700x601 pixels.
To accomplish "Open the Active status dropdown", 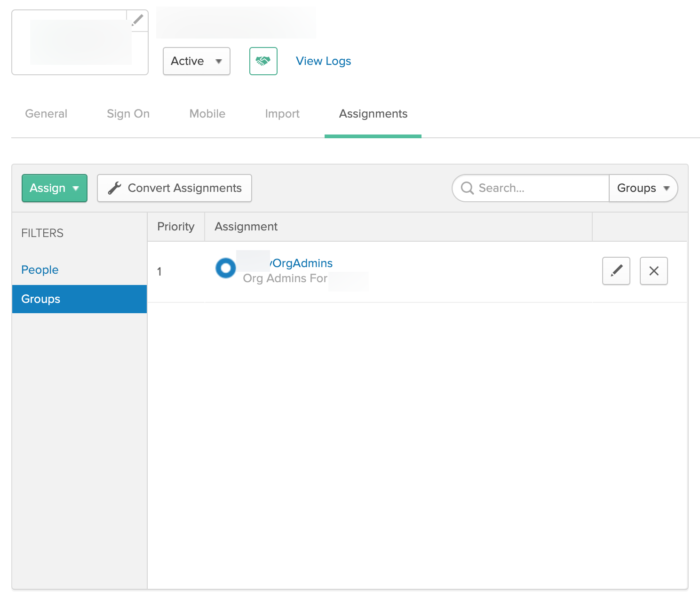I will pyautogui.click(x=197, y=61).
